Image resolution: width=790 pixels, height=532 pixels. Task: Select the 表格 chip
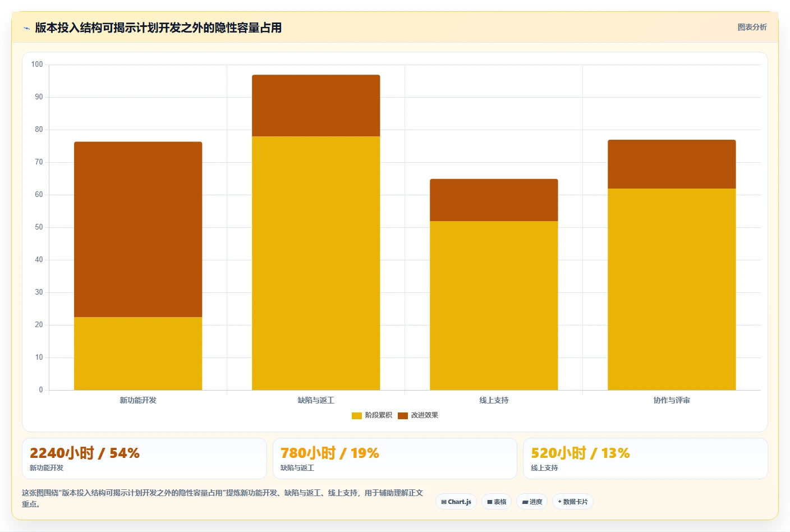(x=497, y=502)
